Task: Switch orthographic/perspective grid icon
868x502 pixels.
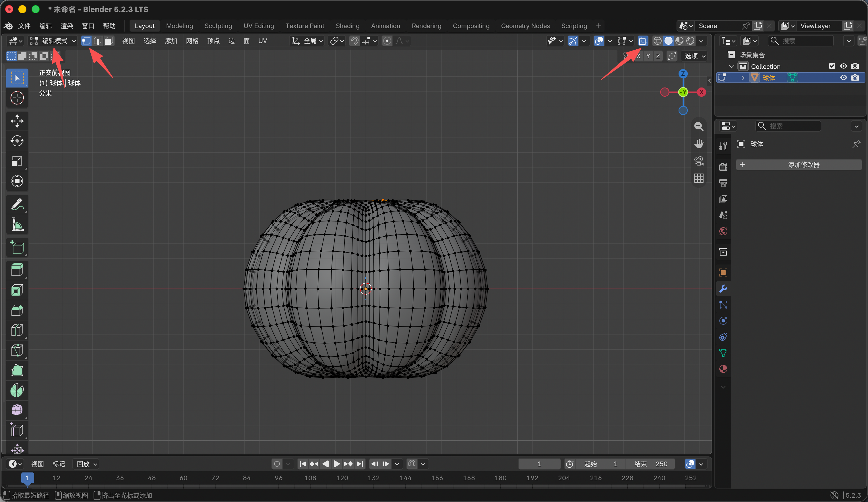Action: point(699,178)
